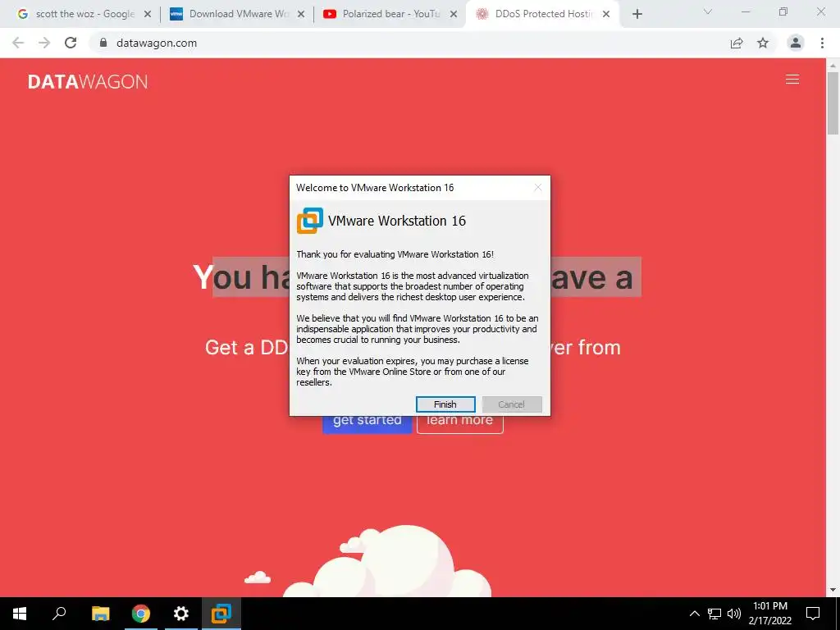Viewport: 840px width, 630px height.
Task: Go forward to the next page
Action: click(x=44, y=43)
